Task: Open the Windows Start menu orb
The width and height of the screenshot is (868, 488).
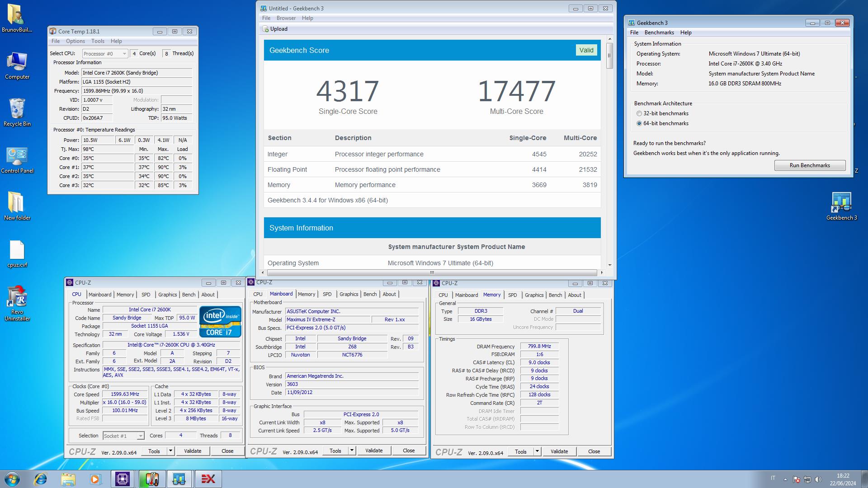Action: 12,479
